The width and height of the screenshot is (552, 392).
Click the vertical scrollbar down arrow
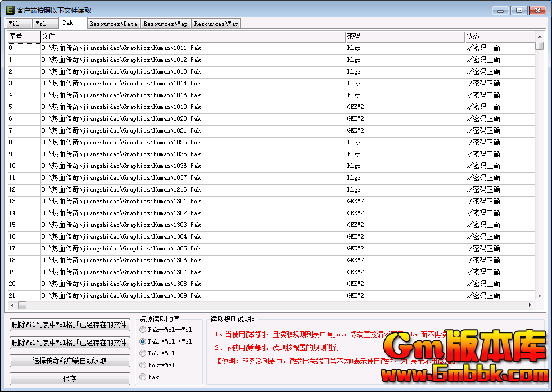(540, 295)
